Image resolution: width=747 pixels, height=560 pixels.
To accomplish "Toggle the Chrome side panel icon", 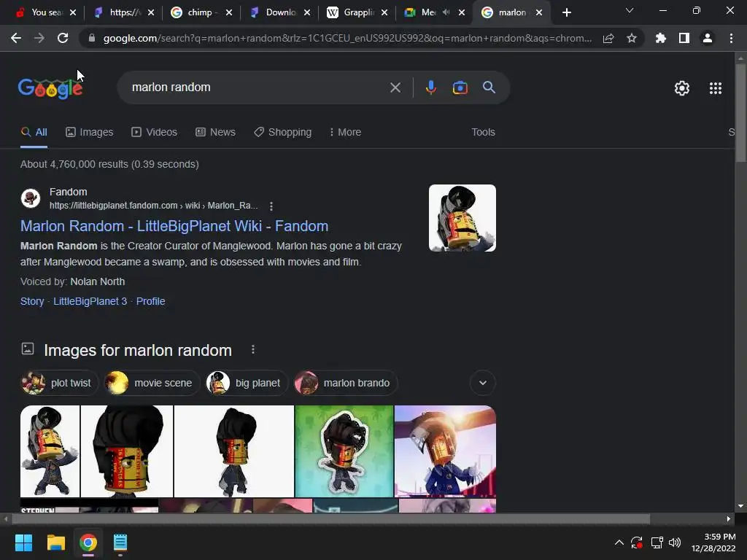I will [x=684, y=38].
